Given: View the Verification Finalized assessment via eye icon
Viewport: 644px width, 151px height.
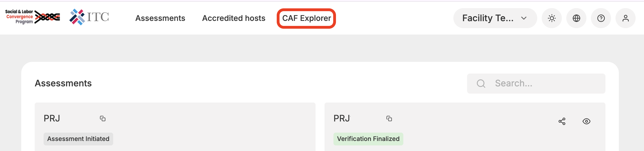Looking at the screenshot, I should [586, 121].
